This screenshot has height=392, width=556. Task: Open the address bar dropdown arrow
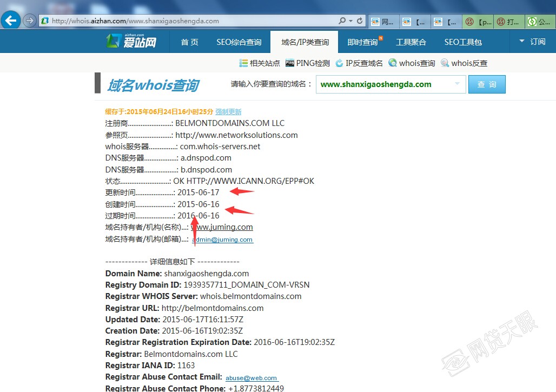[352, 21]
